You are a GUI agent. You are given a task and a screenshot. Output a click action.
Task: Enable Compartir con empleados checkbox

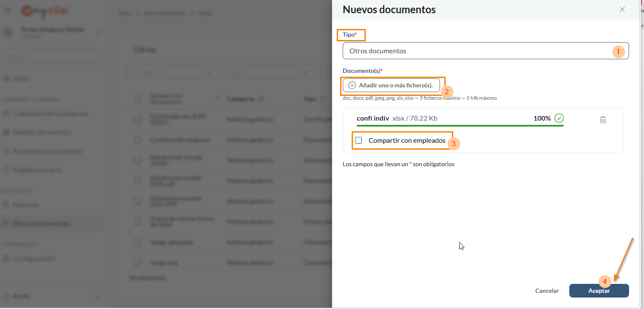358,140
